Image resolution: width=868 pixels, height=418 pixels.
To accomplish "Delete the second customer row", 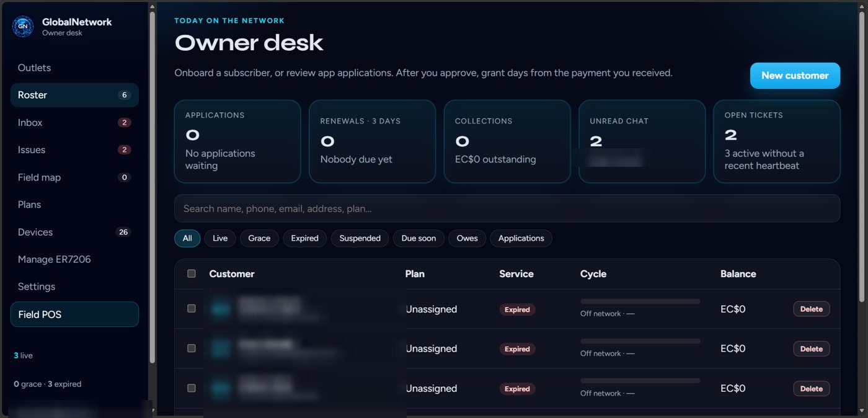I will (812, 349).
